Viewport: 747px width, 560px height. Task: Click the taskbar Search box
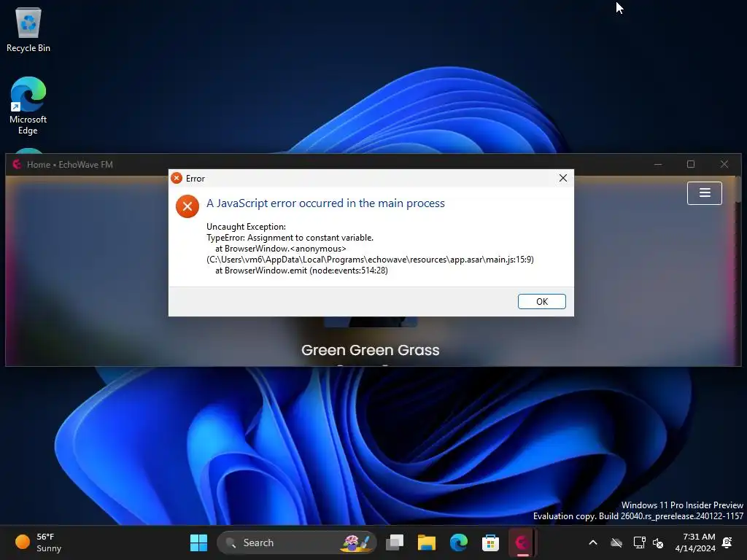(x=296, y=542)
